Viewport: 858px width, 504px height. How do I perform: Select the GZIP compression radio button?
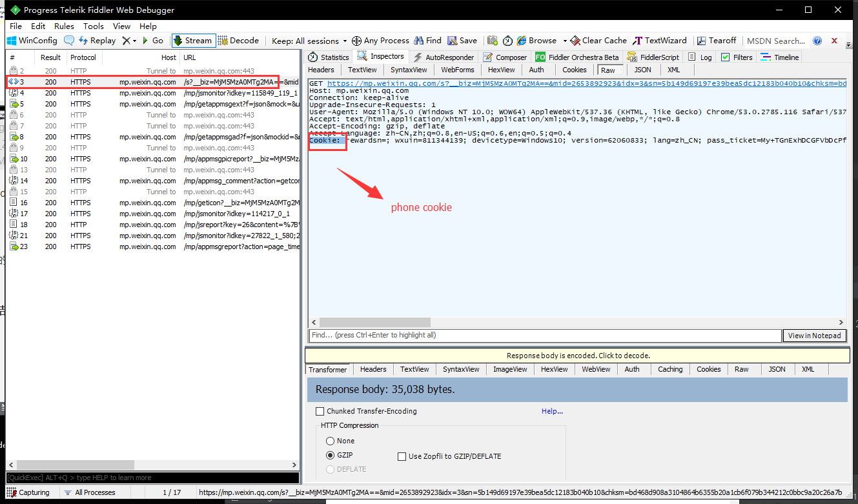pos(331,455)
